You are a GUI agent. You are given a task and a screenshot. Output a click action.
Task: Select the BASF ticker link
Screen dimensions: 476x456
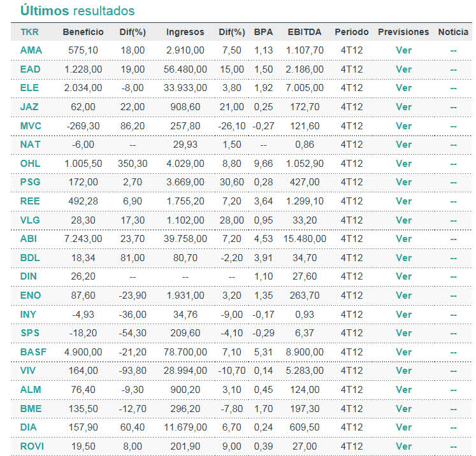[32, 352]
